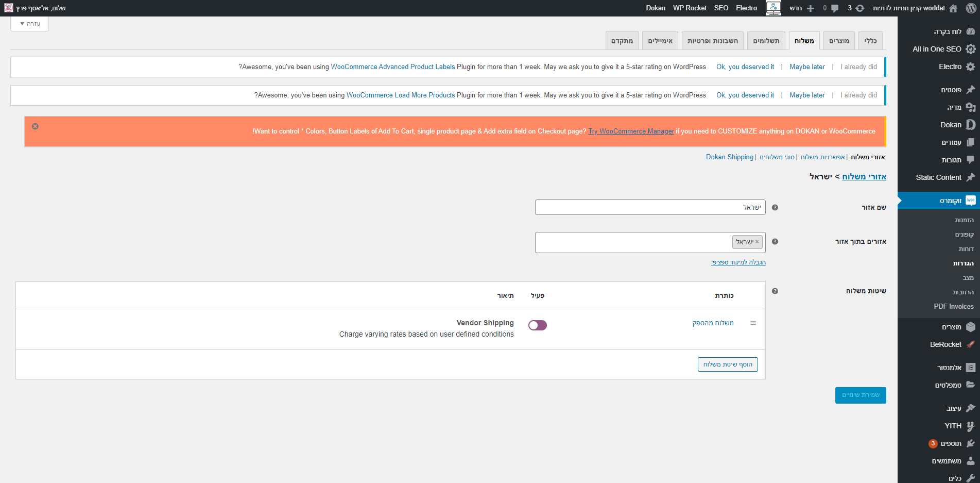Open the Users person icon
The height and width of the screenshot is (483, 980).
point(971,461)
